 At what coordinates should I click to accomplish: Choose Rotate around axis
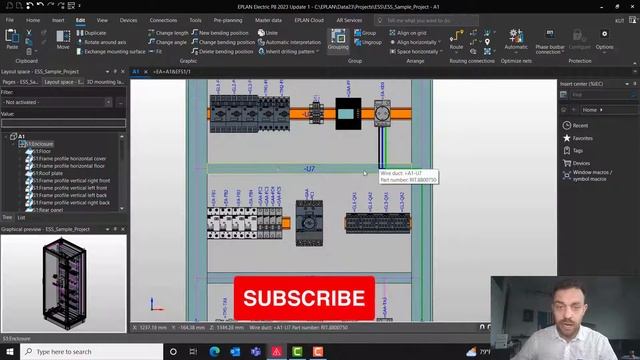pyautogui.click(x=101, y=42)
